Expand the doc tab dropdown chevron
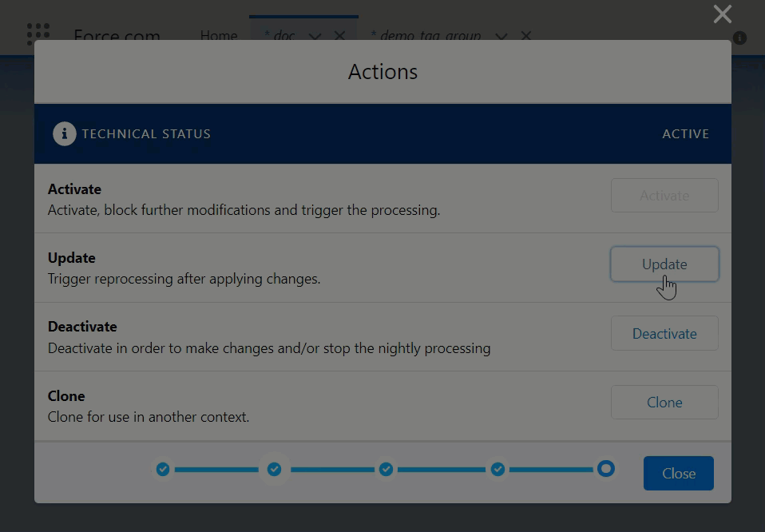The height and width of the screenshot is (532, 765). [x=315, y=36]
